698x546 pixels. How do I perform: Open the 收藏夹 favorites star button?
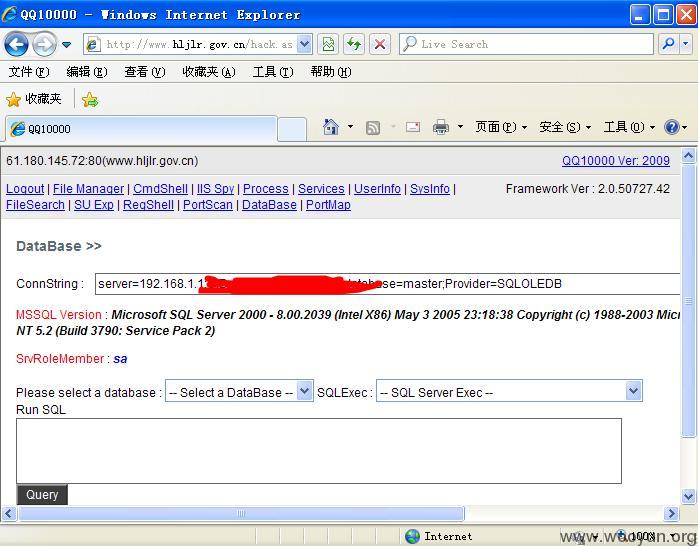pos(34,99)
